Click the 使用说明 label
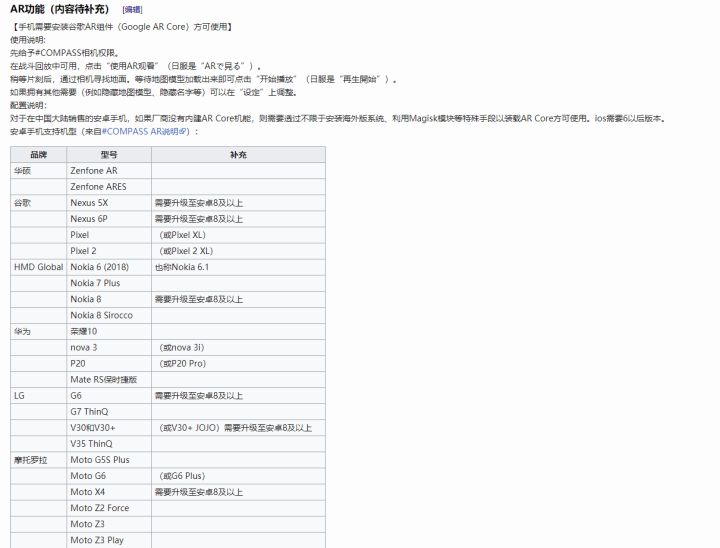This screenshot has width=720, height=548. (28, 40)
